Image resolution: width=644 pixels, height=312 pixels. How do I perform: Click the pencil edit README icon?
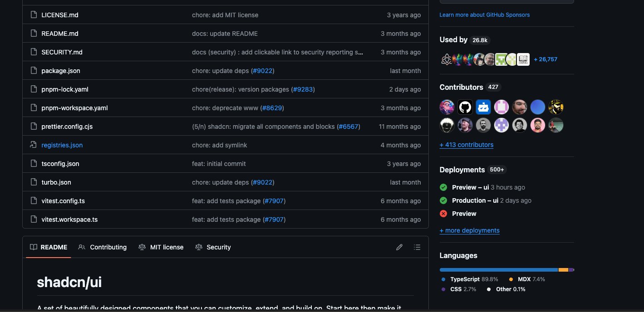399,247
